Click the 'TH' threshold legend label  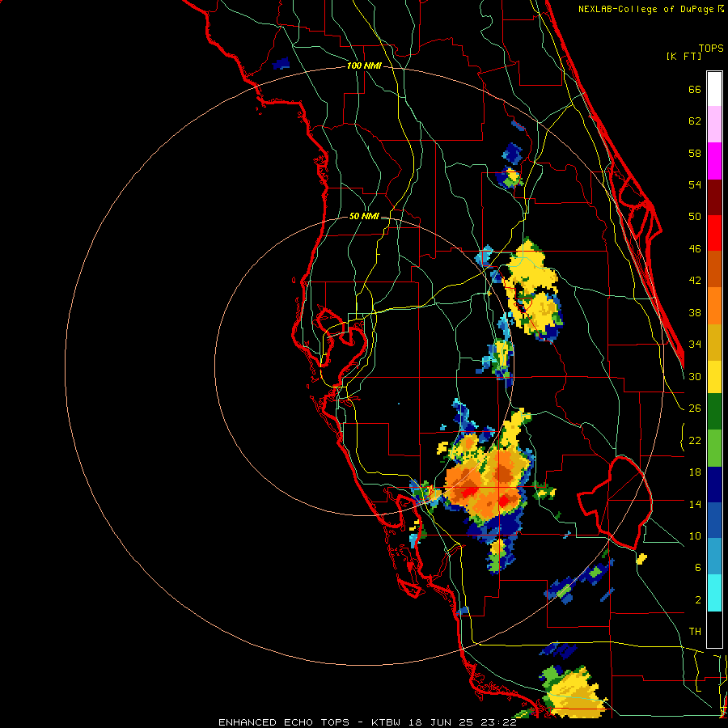tap(695, 632)
